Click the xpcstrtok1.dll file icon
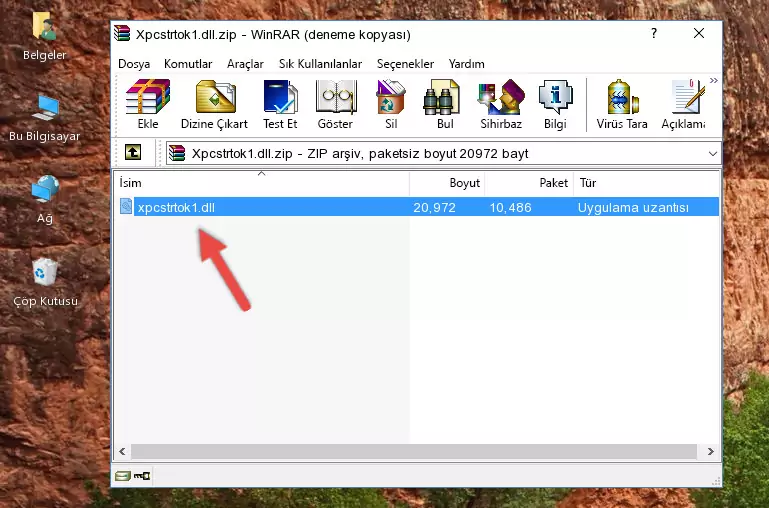The image size is (769, 508). 126,206
